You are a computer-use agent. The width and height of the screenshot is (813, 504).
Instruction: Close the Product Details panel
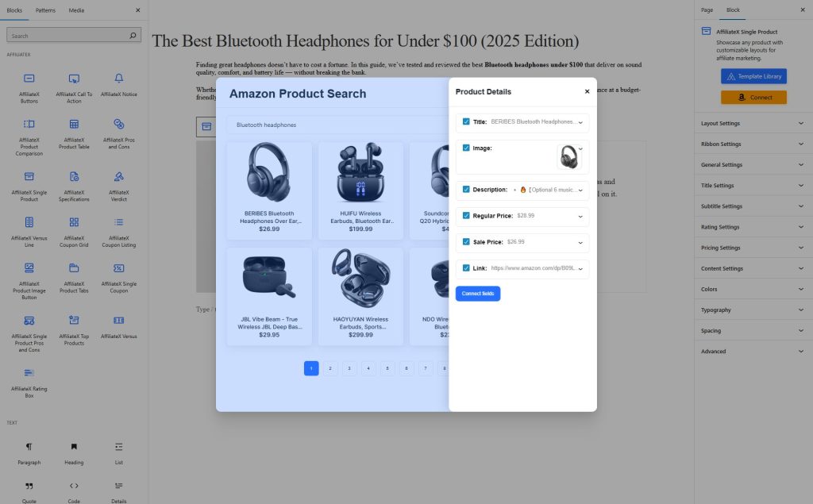pyautogui.click(x=587, y=91)
